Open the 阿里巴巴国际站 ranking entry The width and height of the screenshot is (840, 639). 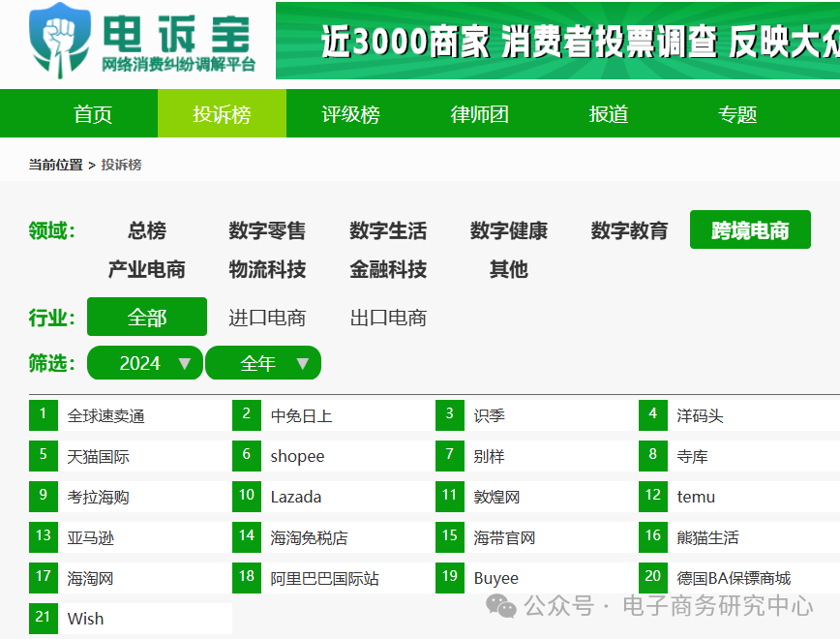pyautogui.click(x=324, y=577)
